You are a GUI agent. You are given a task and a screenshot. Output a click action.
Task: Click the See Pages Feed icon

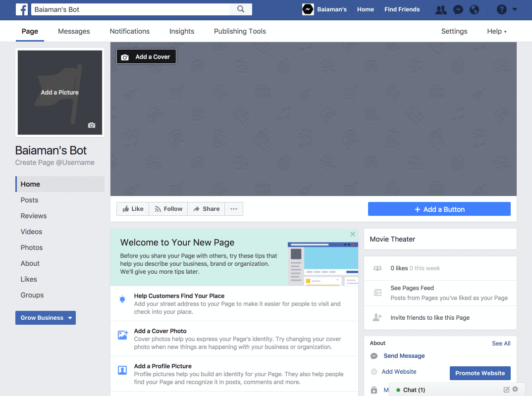tap(377, 293)
